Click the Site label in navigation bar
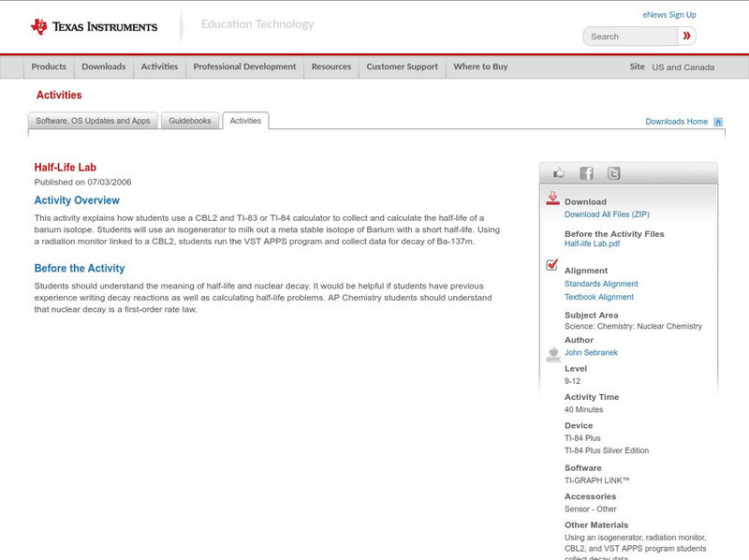Image resolution: width=749 pixels, height=560 pixels. [x=637, y=66]
